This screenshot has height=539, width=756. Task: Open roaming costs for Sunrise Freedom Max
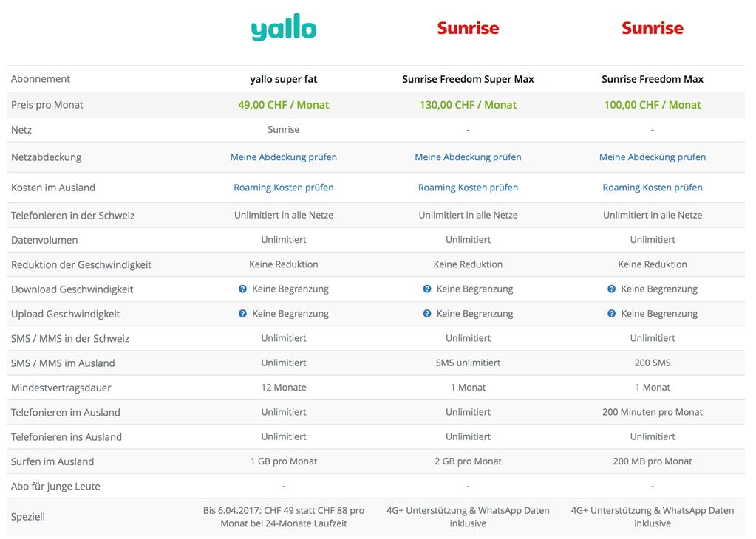click(653, 188)
